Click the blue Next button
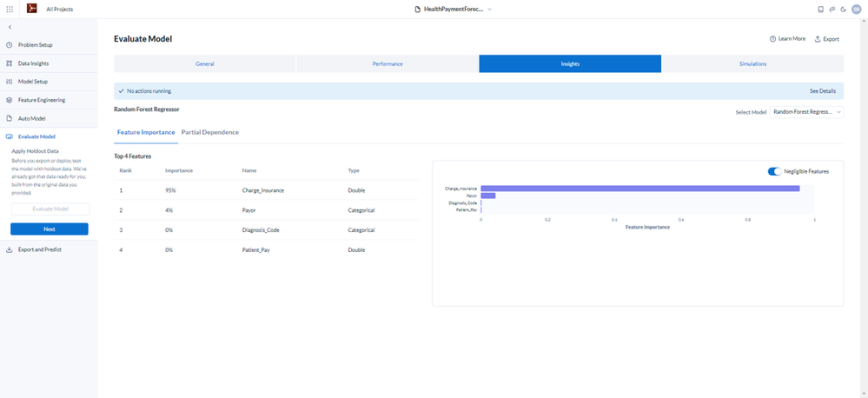The image size is (868, 398). tap(50, 229)
